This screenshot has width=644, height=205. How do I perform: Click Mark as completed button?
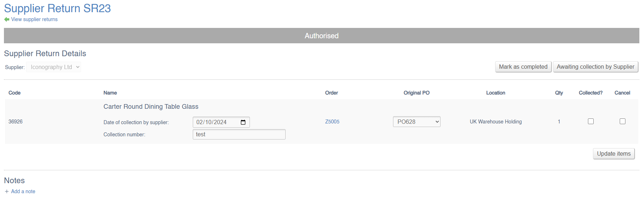point(523,67)
